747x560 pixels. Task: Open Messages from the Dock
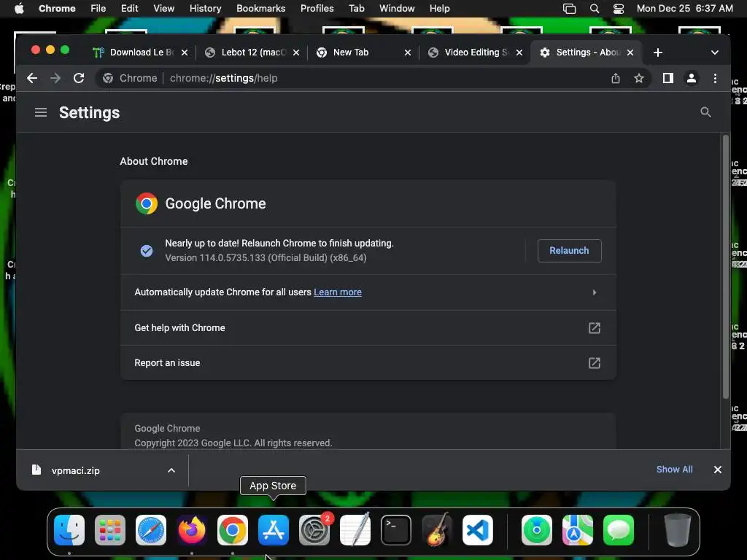[x=619, y=530]
